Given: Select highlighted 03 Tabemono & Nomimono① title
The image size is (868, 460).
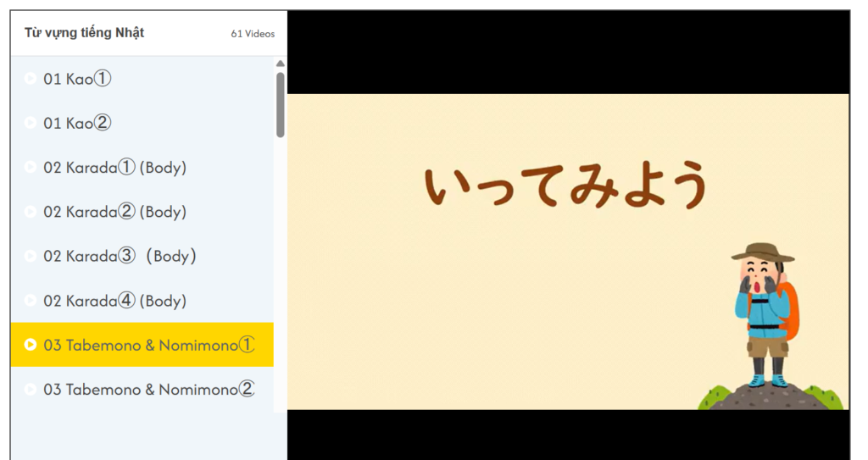Looking at the screenshot, I should pyautogui.click(x=148, y=345).
